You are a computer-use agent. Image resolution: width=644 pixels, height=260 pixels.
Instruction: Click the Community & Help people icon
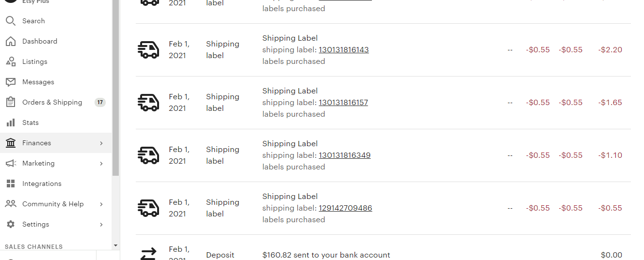[11, 204]
